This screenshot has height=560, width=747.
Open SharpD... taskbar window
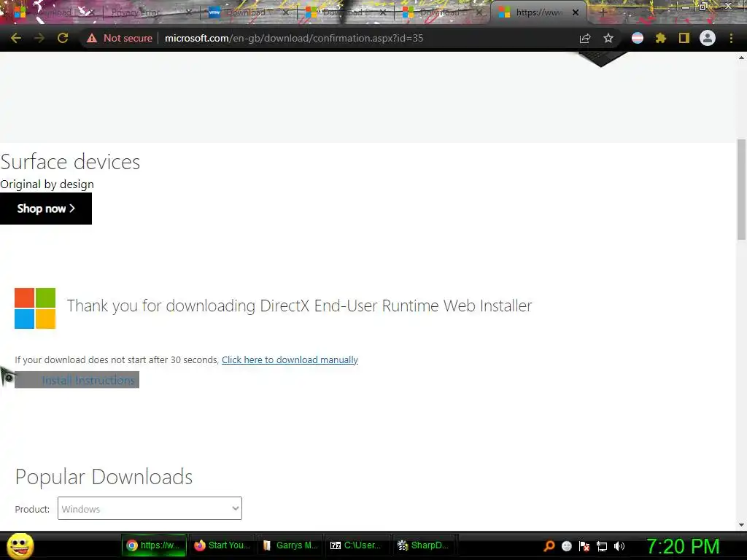425,545
